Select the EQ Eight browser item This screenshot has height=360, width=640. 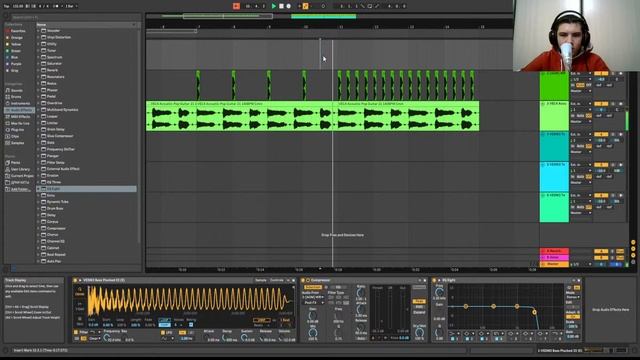tap(87, 189)
